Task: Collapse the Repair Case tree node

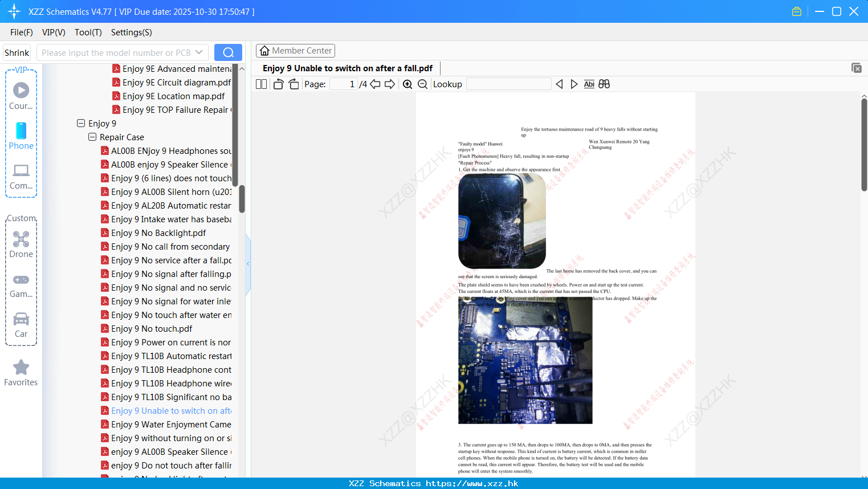Action: click(x=92, y=137)
